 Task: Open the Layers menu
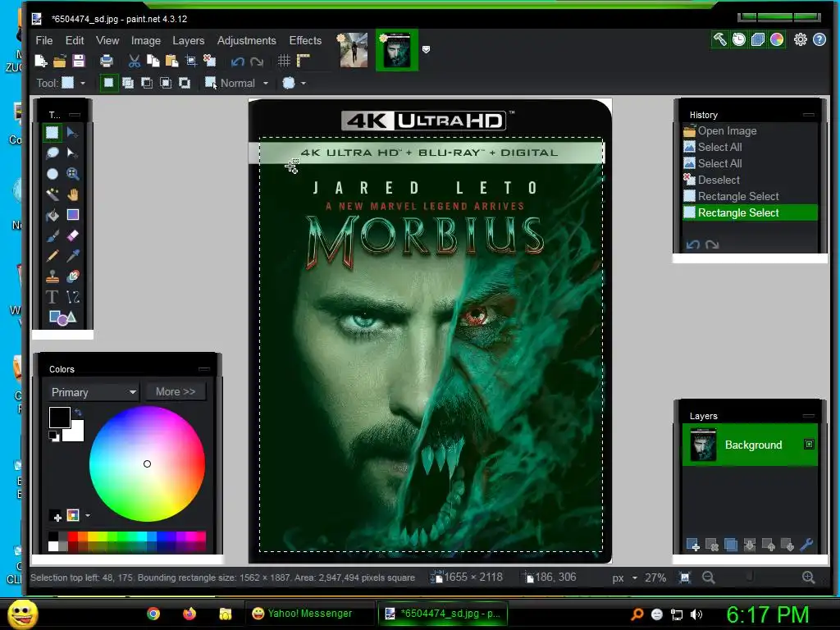tap(188, 41)
